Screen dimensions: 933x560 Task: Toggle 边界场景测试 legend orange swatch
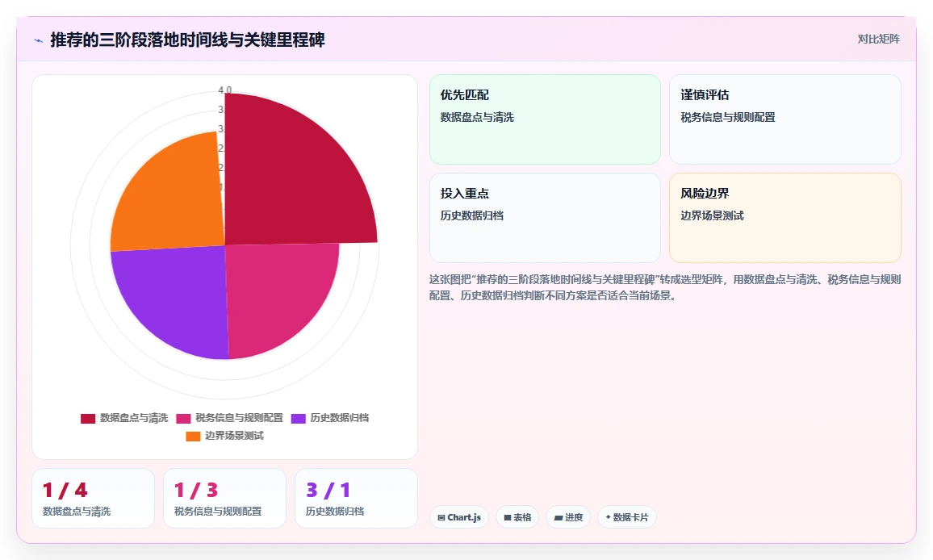click(x=193, y=437)
